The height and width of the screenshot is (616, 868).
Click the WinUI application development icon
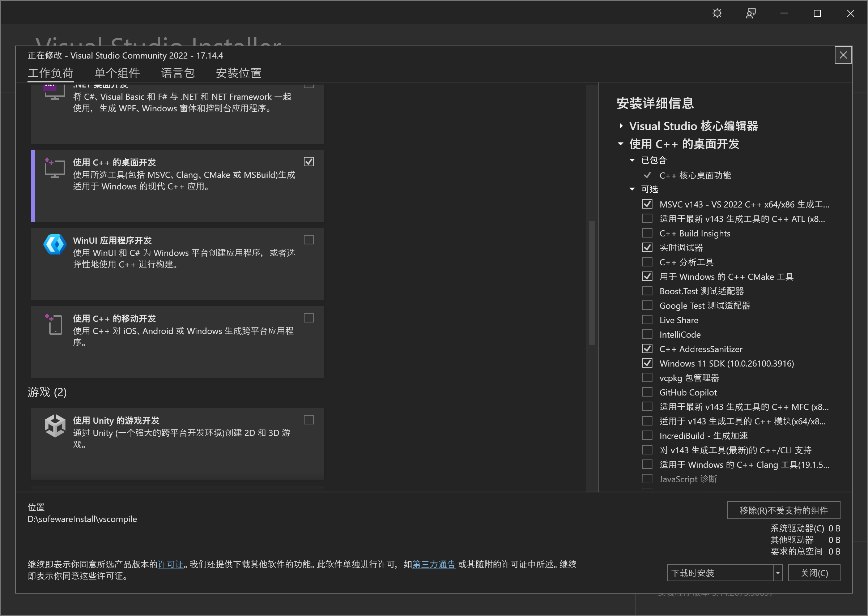click(x=55, y=244)
